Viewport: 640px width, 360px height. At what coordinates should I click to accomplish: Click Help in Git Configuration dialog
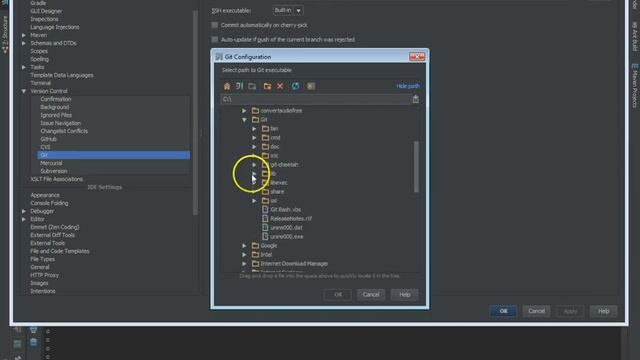[x=404, y=294]
